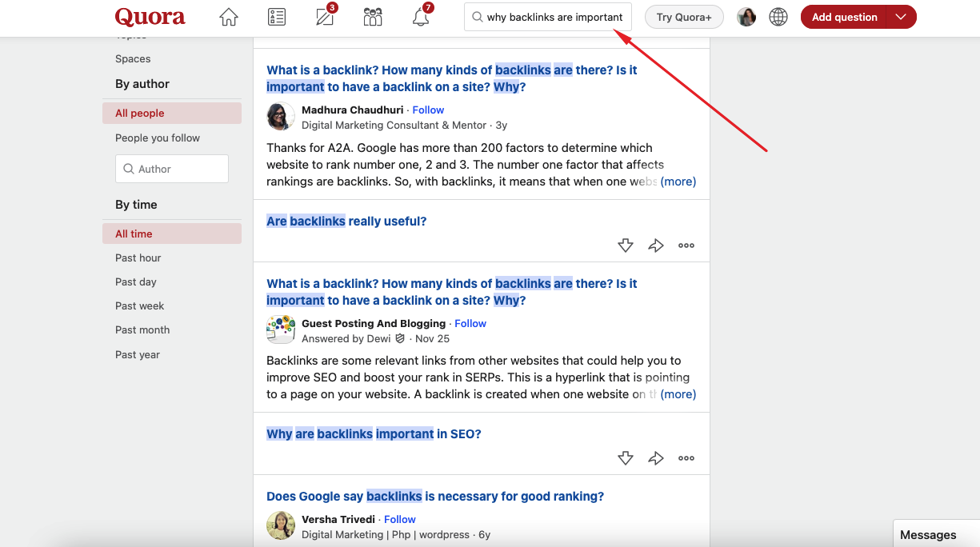This screenshot has width=980, height=547.
Task: Click the search magnifier icon in header
Action: pyautogui.click(x=477, y=17)
